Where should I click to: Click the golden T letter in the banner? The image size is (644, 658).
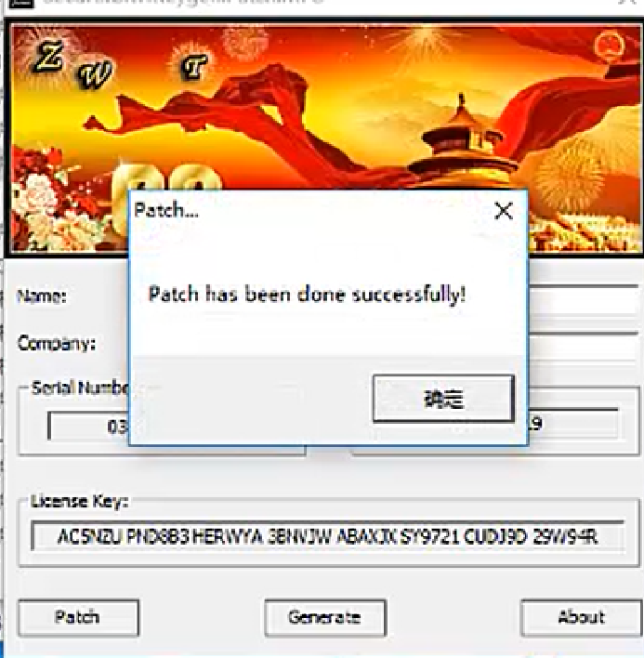[x=193, y=67]
